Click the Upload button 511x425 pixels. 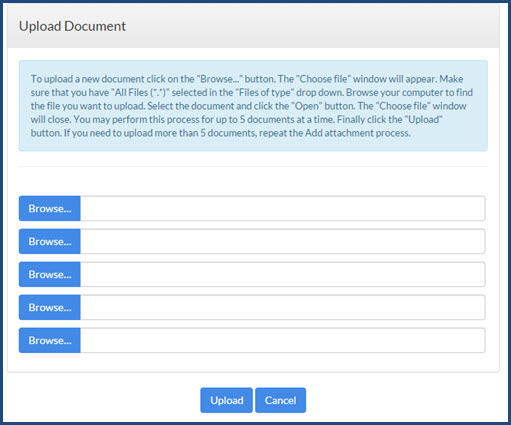(x=227, y=400)
